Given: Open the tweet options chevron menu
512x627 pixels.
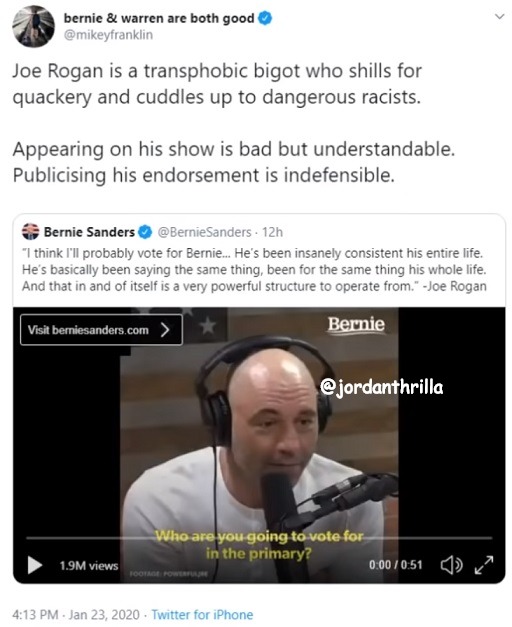Looking at the screenshot, I should pyautogui.click(x=499, y=17).
